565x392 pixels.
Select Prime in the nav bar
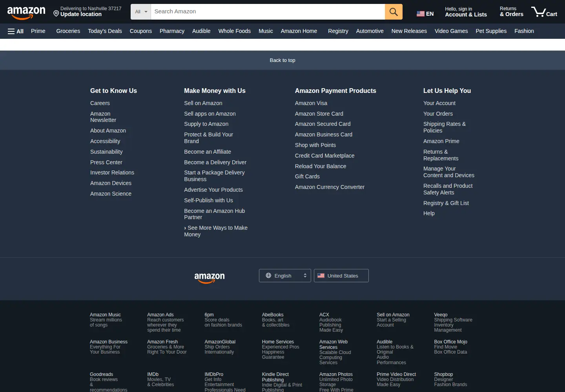38,31
